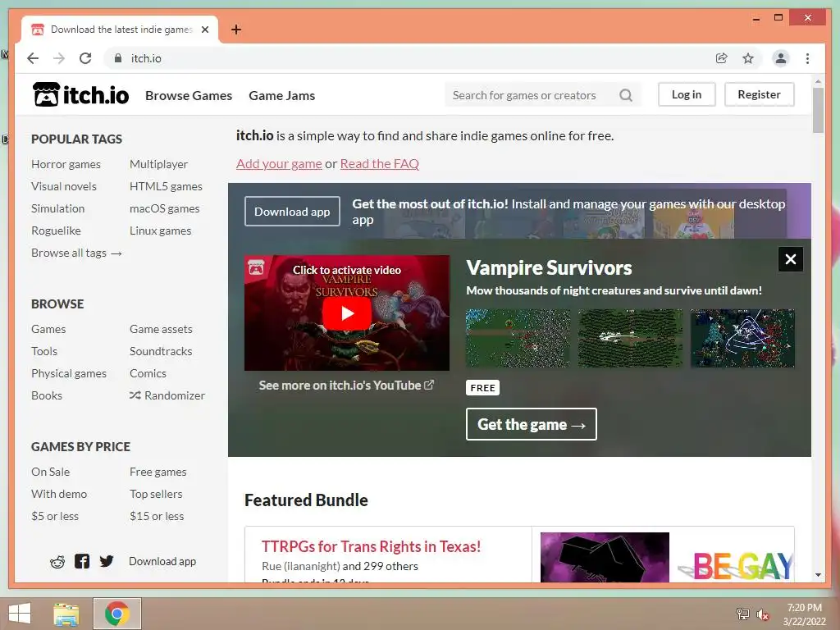Click scrollbar down arrow

tap(818, 575)
